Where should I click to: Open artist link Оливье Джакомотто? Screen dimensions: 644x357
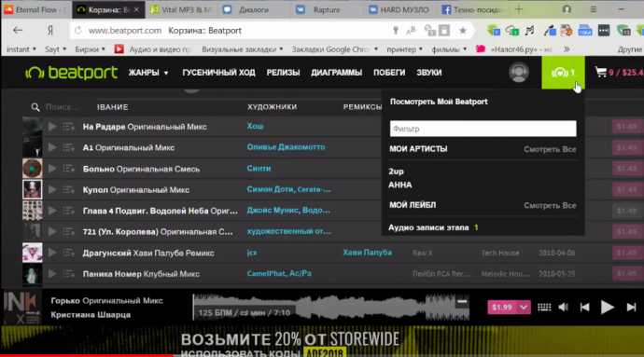(x=286, y=147)
